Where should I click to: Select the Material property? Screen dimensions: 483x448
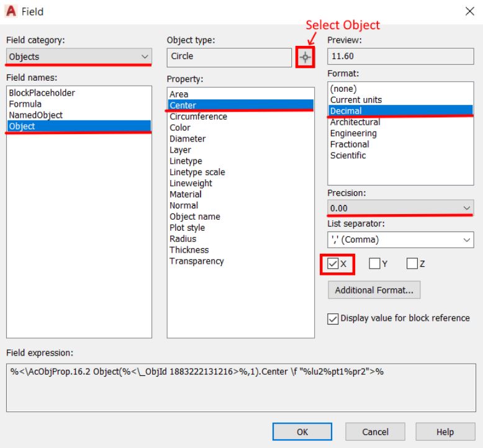(241, 194)
